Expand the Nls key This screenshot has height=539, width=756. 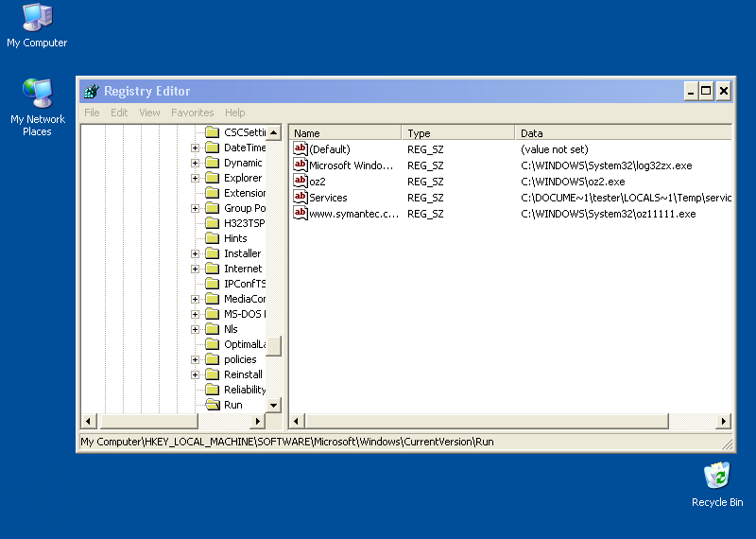(x=195, y=330)
